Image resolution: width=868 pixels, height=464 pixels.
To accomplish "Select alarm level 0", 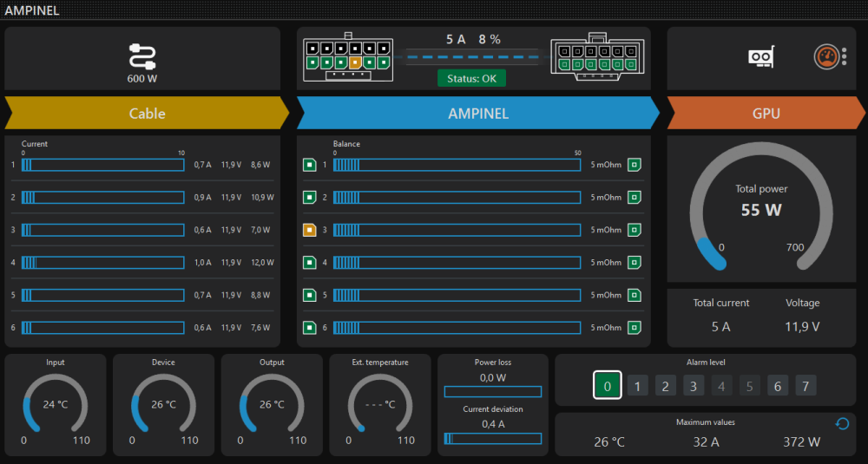I will coord(608,386).
